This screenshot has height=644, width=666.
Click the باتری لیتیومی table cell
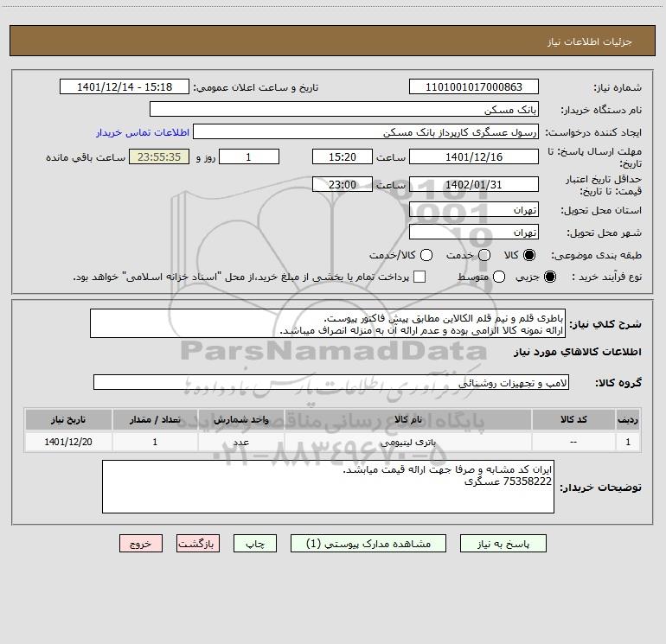(408, 442)
